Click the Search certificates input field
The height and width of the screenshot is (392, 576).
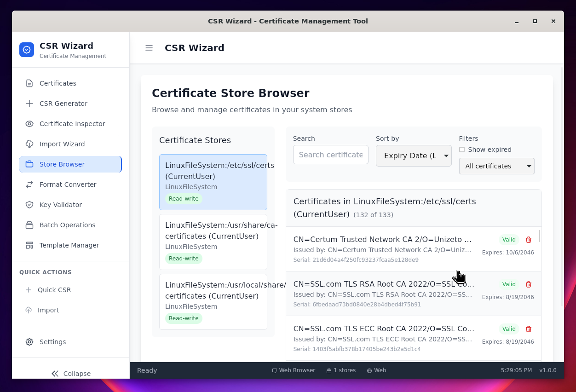click(330, 155)
